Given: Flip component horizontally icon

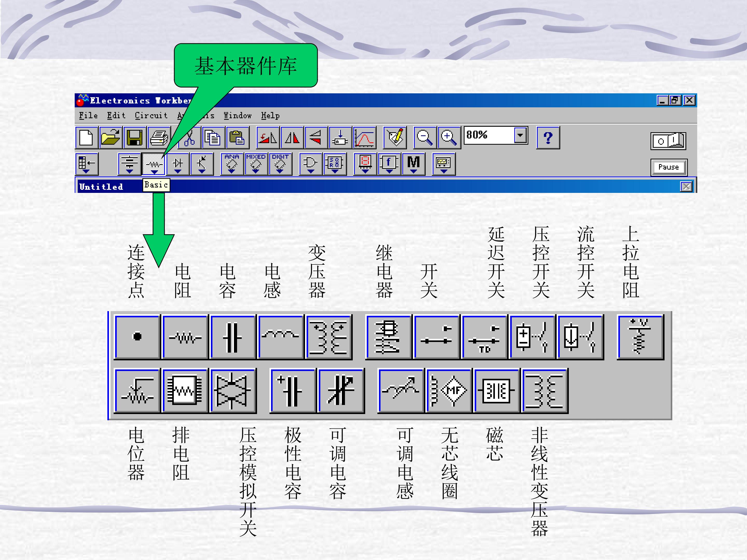Looking at the screenshot, I should 292,138.
